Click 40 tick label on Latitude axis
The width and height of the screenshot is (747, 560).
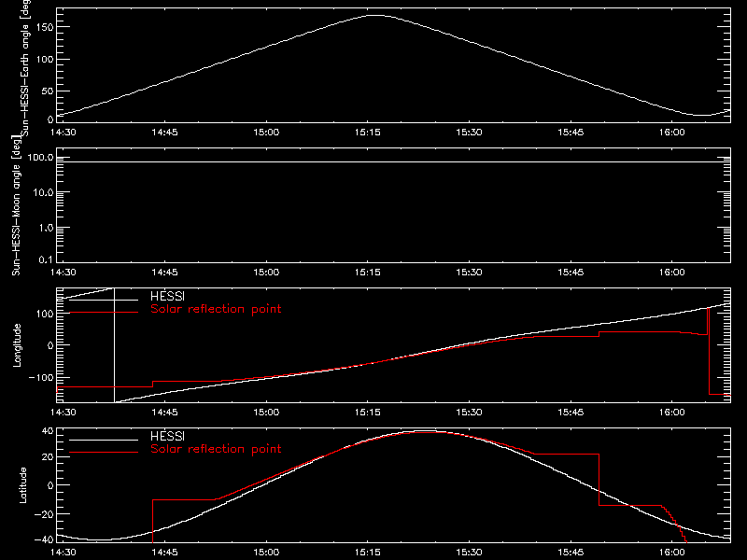(x=48, y=431)
